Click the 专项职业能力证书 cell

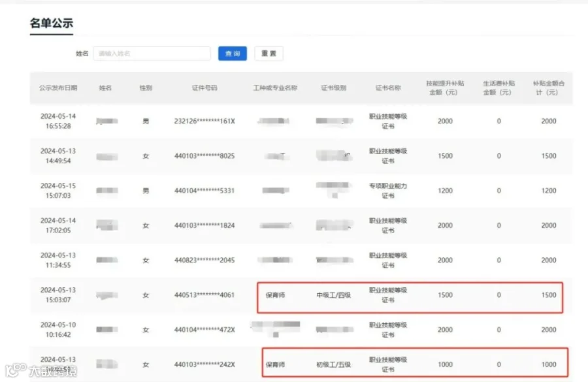(x=388, y=191)
